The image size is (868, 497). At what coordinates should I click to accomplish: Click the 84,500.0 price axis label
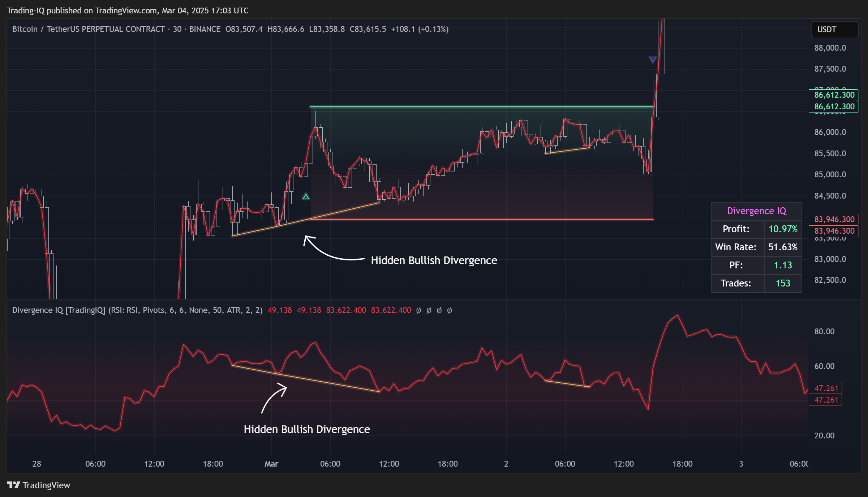pyautogui.click(x=830, y=196)
